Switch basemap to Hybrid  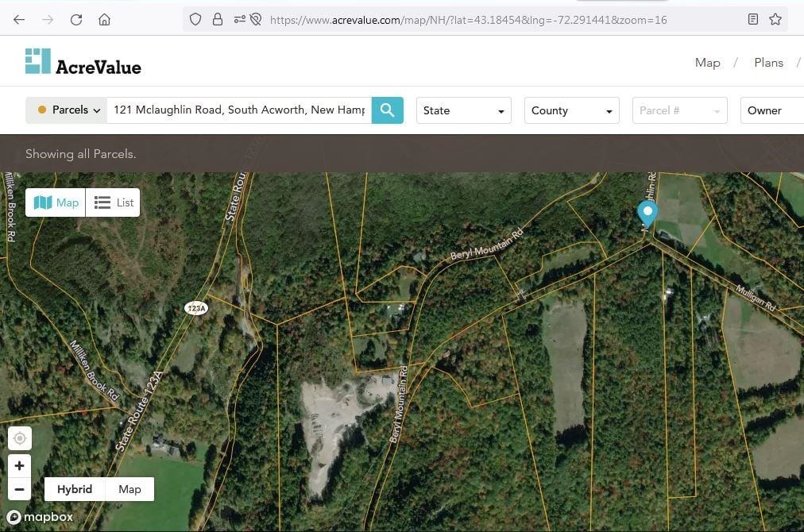click(x=75, y=489)
